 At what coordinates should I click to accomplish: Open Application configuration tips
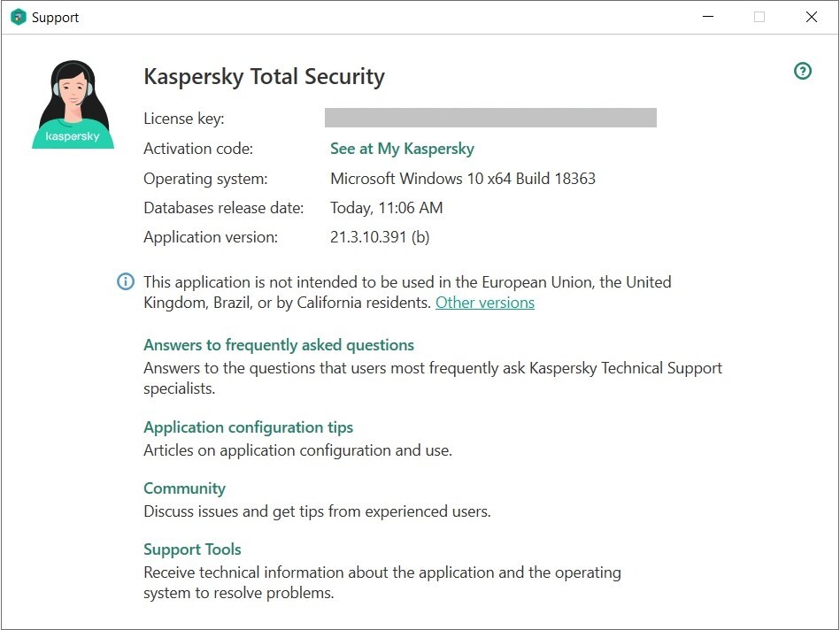click(x=248, y=427)
